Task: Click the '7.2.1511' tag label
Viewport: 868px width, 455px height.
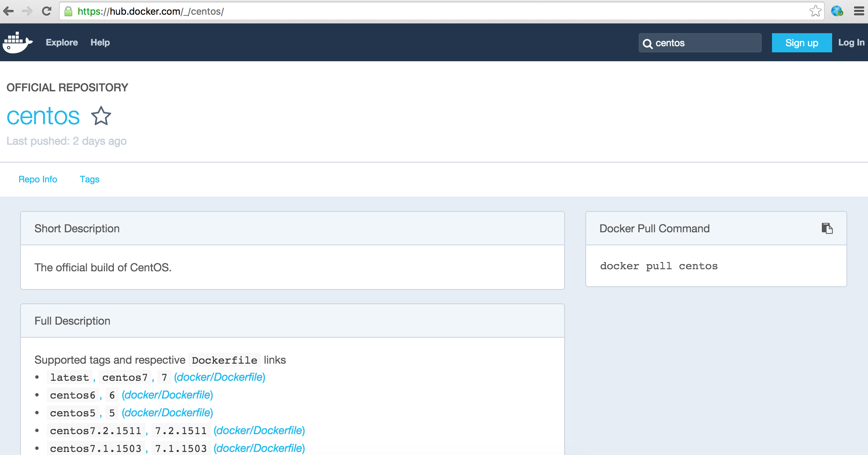Action: click(x=181, y=431)
